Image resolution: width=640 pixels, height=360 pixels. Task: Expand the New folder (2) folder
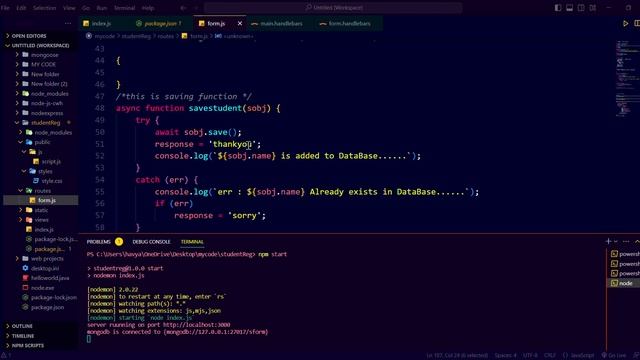pyautogui.click(x=49, y=84)
